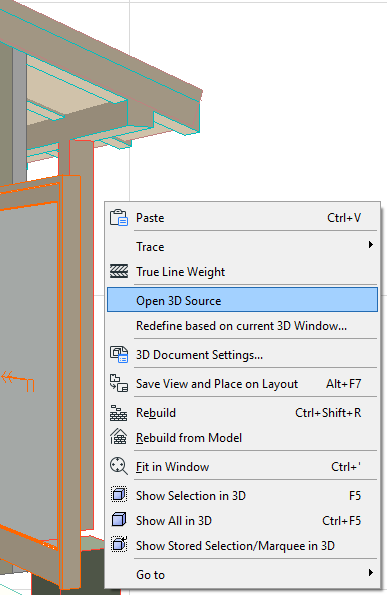Click the Show Stored Selection/Marquee icon

pos(119,545)
